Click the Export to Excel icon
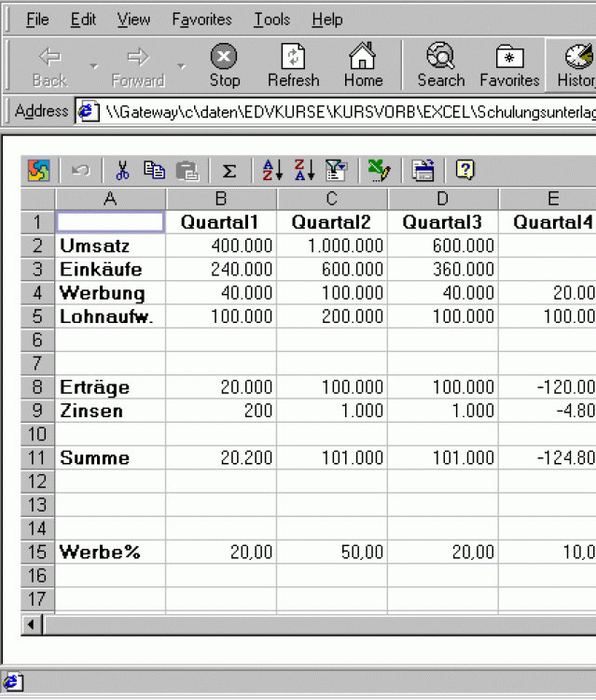This screenshot has height=700, width=596. [378, 170]
